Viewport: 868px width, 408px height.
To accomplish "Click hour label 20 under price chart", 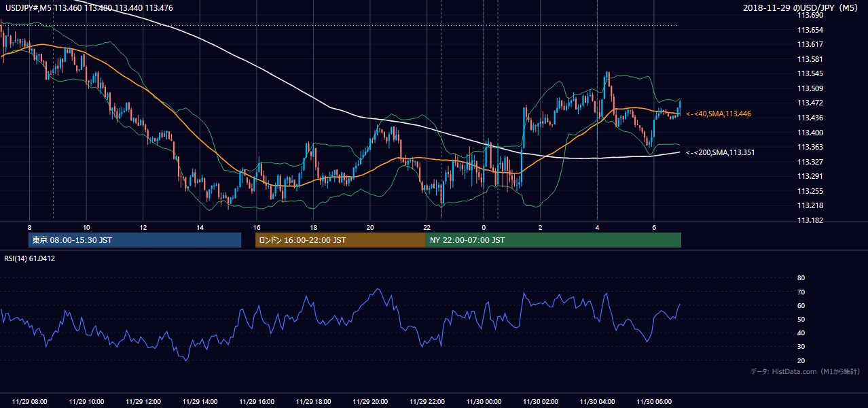I will (x=370, y=226).
